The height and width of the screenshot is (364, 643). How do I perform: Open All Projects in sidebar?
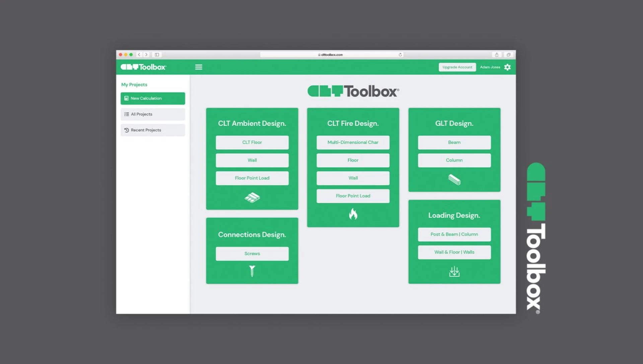(153, 114)
